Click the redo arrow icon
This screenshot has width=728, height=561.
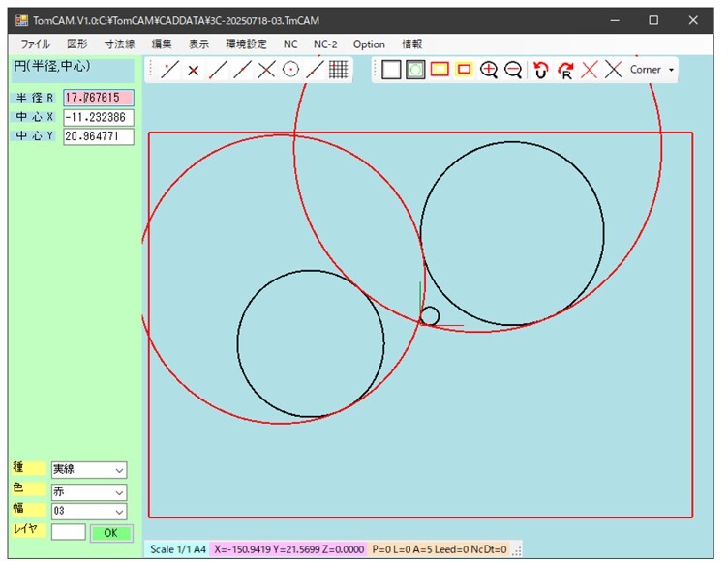point(565,70)
